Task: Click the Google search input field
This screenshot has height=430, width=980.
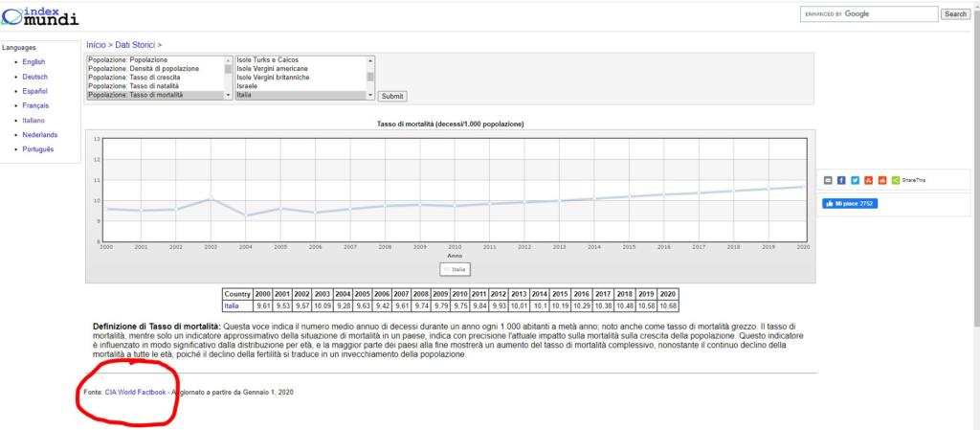Action: [x=869, y=14]
